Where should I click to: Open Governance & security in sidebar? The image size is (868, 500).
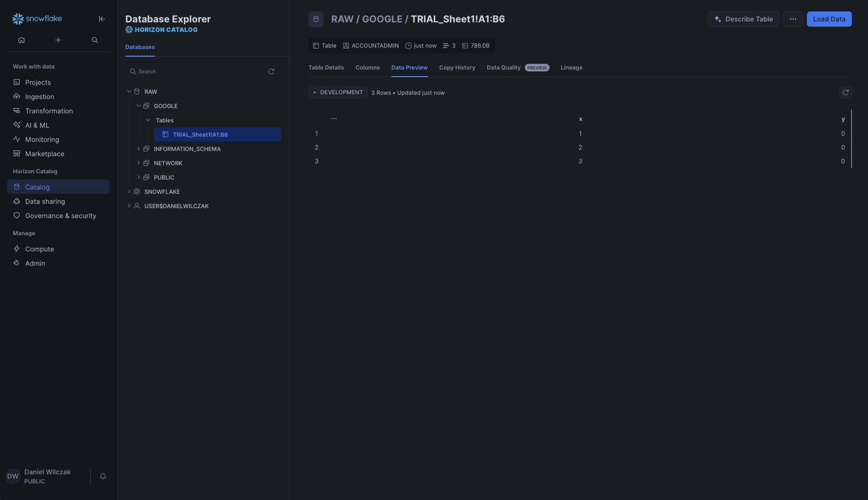coord(61,216)
